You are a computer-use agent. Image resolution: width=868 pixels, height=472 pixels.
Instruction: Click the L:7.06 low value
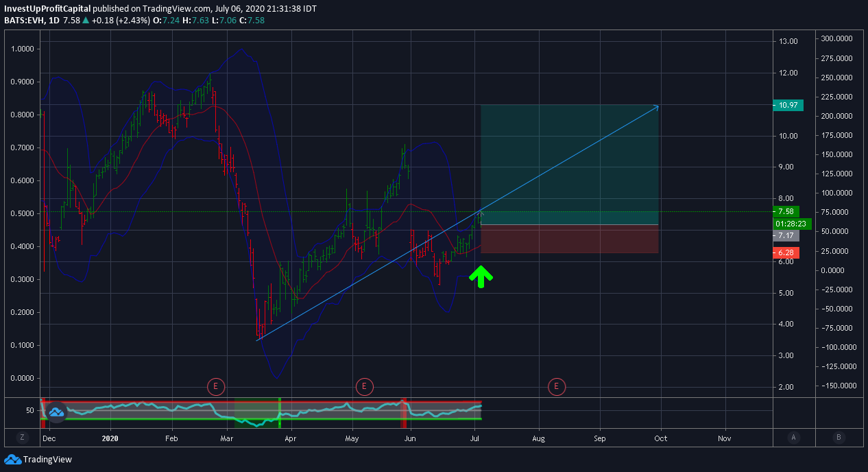[224, 21]
